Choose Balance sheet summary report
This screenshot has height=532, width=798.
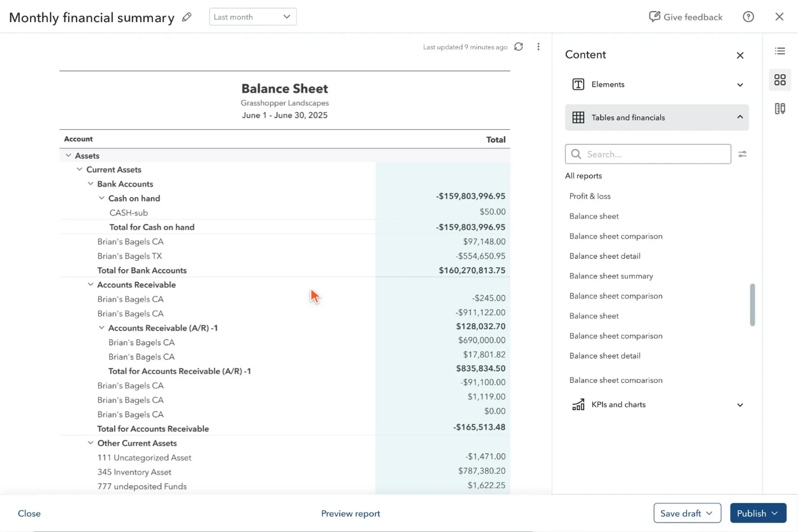coord(611,276)
